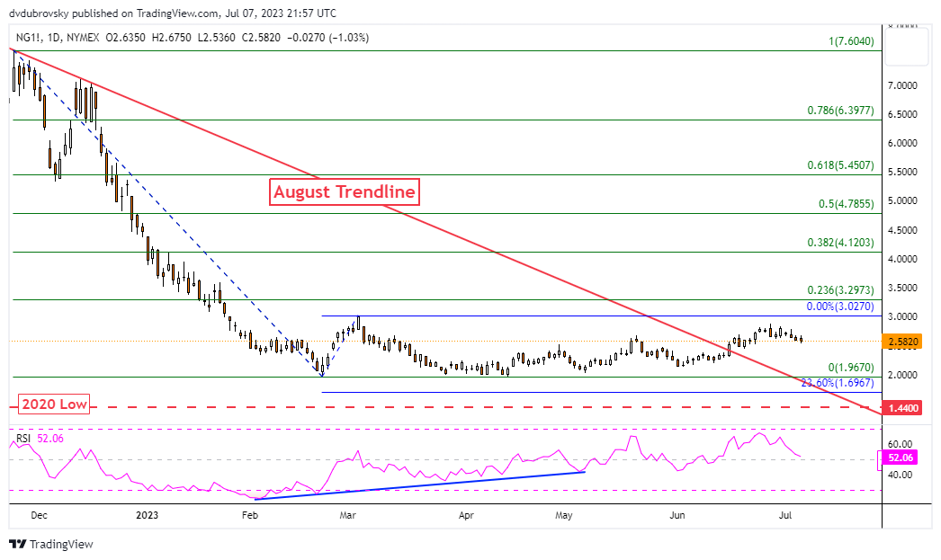Click the −0.0270 (−1.03%) change value
The image size is (941, 560).
point(328,38)
